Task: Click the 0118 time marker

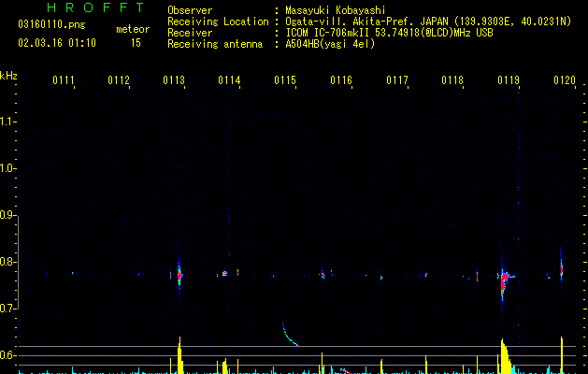Action: (452, 80)
